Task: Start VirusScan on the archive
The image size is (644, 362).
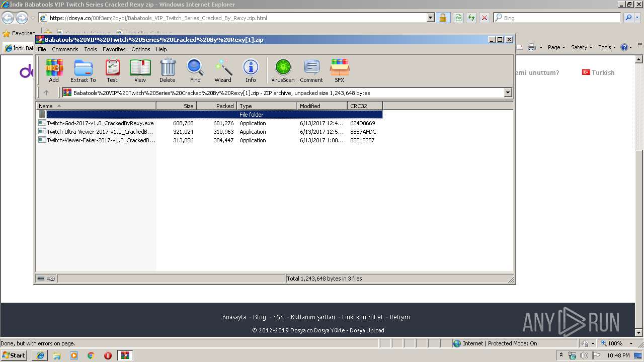Action: (x=283, y=71)
